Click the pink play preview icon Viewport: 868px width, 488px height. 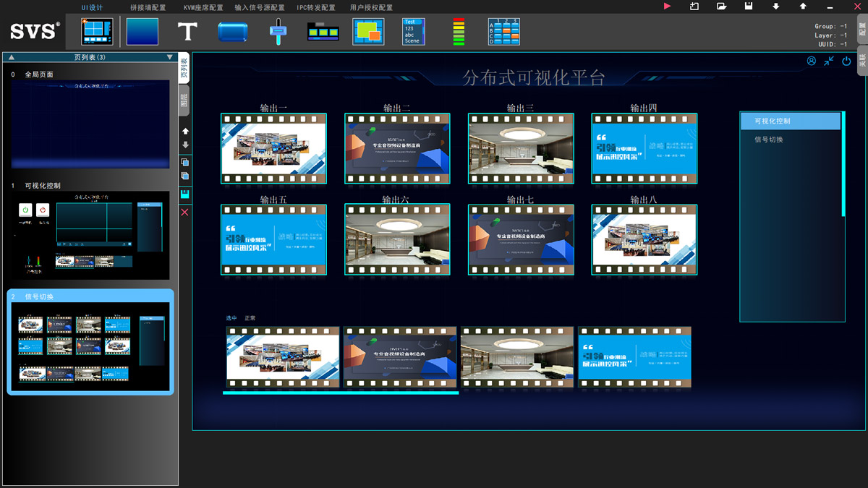coord(667,7)
